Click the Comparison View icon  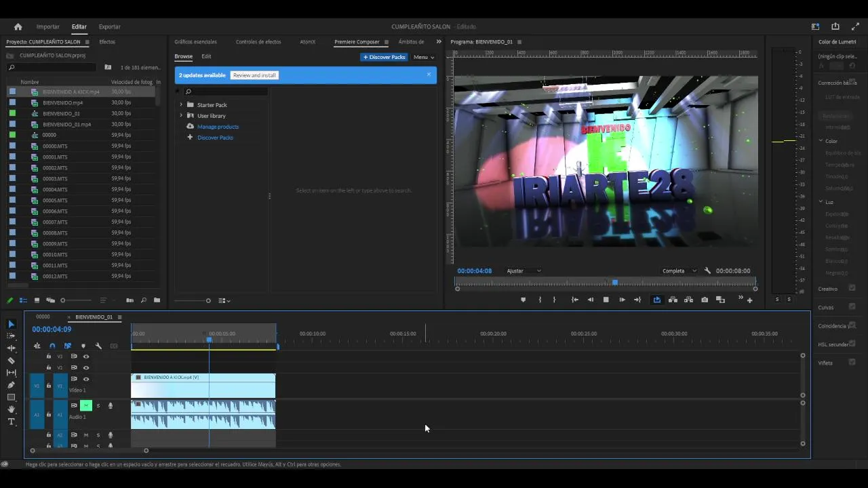coord(720,300)
